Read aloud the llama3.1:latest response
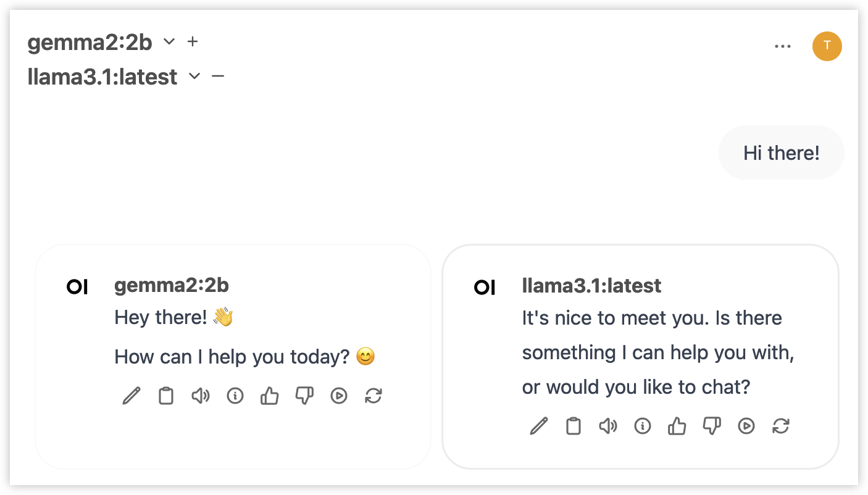 point(608,426)
